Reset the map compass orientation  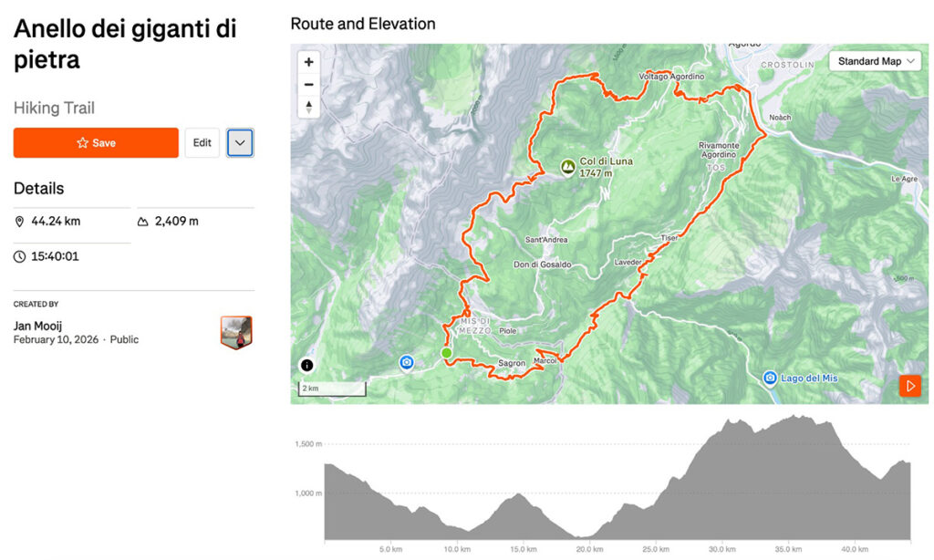pos(308,108)
